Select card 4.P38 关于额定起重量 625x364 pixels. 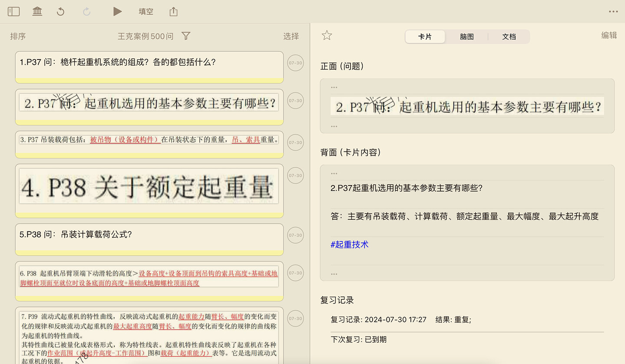point(149,191)
